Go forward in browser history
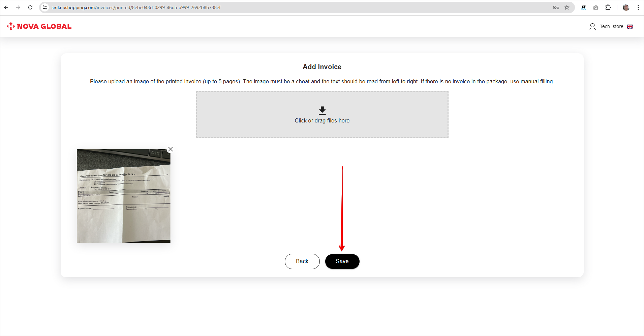Image resolution: width=644 pixels, height=336 pixels. [18, 7]
